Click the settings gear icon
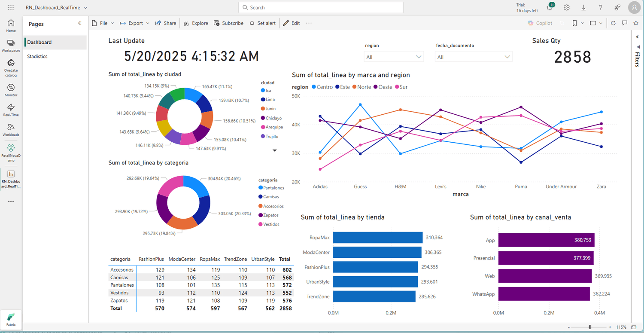Viewport: 644px width, 333px height. coord(567,8)
